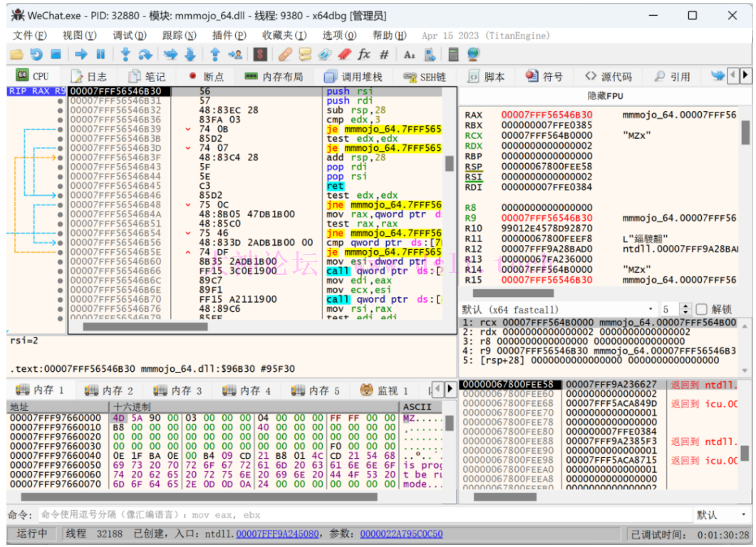The width and height of the screenshot is (756, 547).
Task: Step over with the curved-arrow icon
Action: click(x=145, y=54)
